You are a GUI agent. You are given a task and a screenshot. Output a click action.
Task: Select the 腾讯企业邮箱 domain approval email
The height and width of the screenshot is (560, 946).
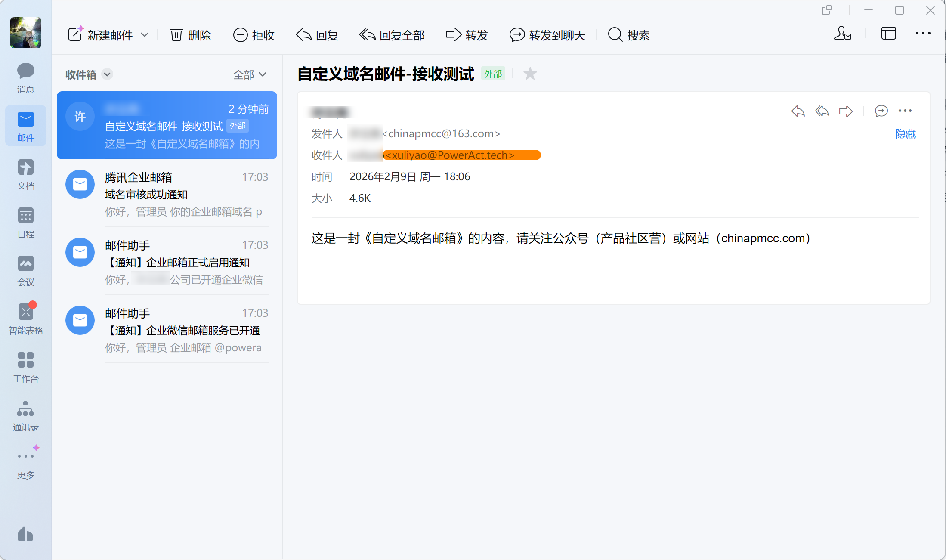(167, 194)
